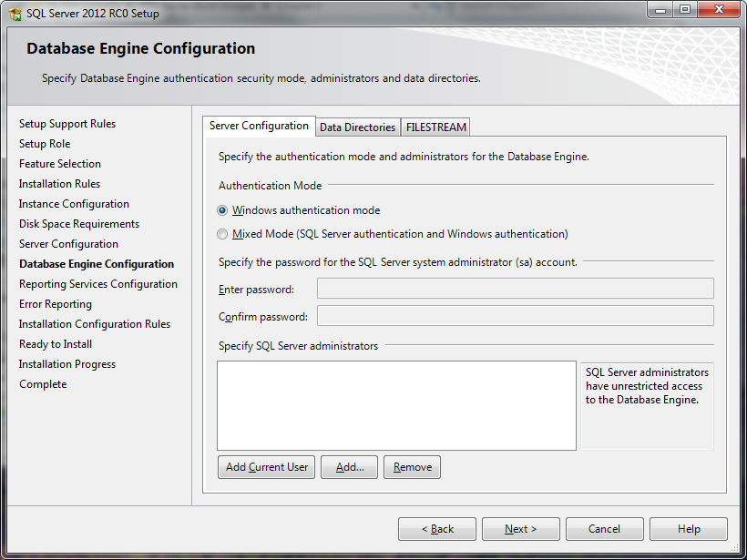Image resolution: width=747 pixels, height=560 pixels.
Task: Click the Server Configuration step in sidebar
Action: pyautogui.click(x=68, y=244)
